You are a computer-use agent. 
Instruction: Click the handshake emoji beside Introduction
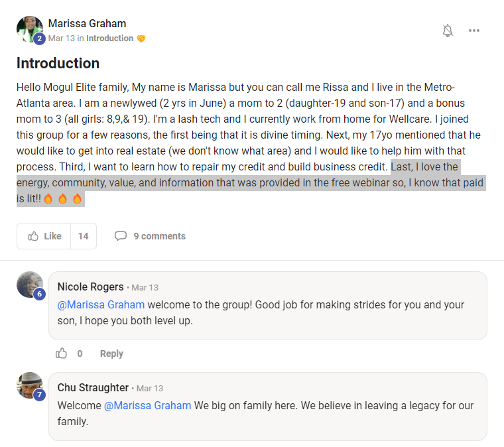point(141,38)
